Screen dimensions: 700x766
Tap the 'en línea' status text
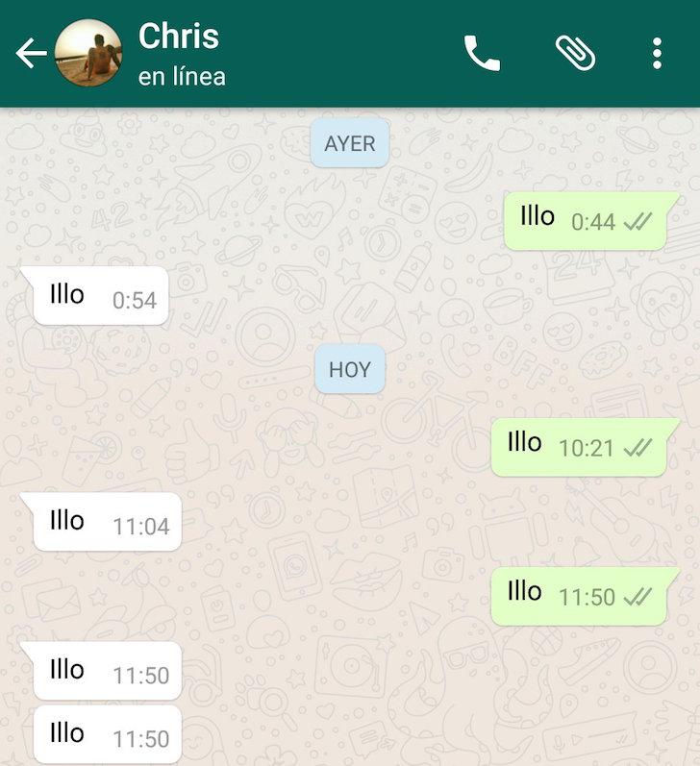(182, 77)
